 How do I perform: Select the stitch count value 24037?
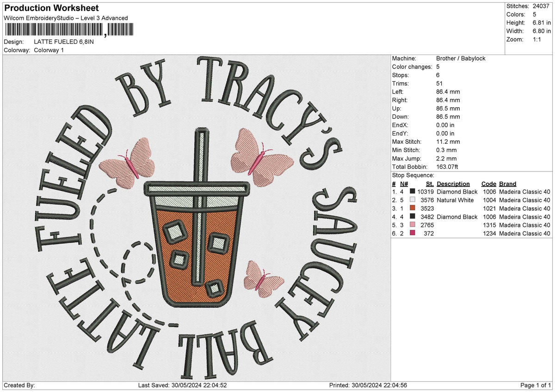tap(541, 6)
